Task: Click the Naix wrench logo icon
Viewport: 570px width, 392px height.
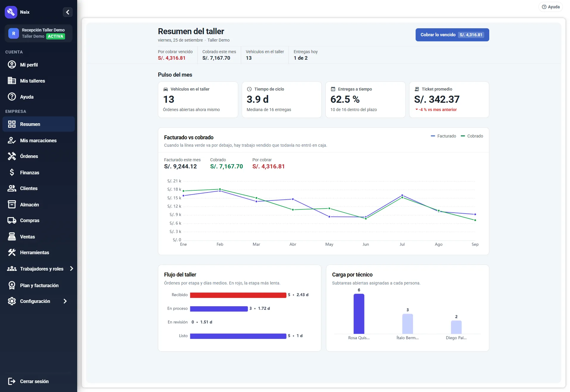Action: pos(11,12)
